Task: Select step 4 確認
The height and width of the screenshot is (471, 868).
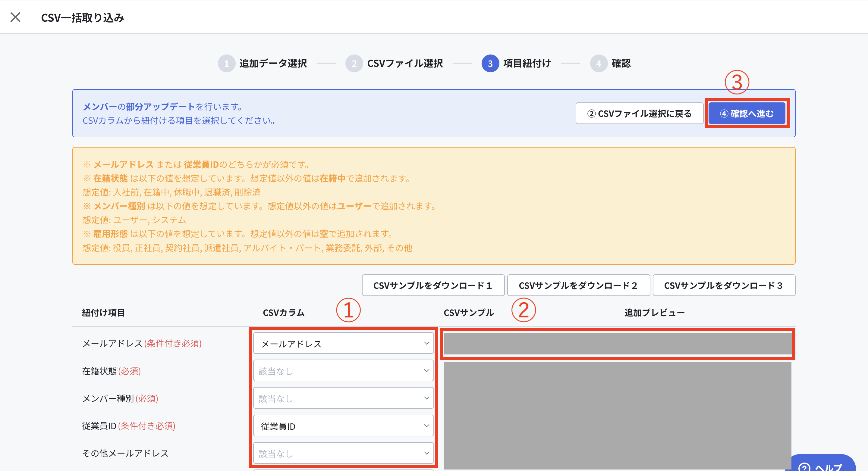Action: tap(610, 63)
